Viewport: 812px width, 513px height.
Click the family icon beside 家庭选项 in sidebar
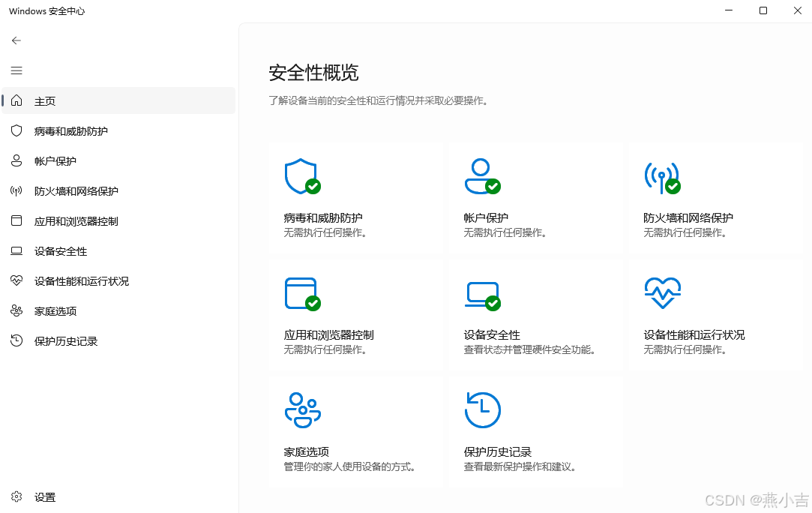pos(16,311)
